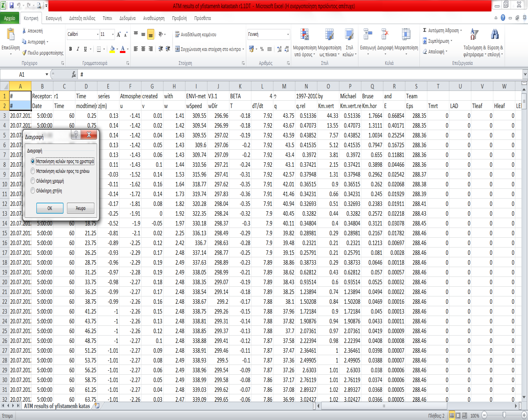
Task: Adjust the zoom slider handle
Action: pyautogui.click(x=504, y=415)
